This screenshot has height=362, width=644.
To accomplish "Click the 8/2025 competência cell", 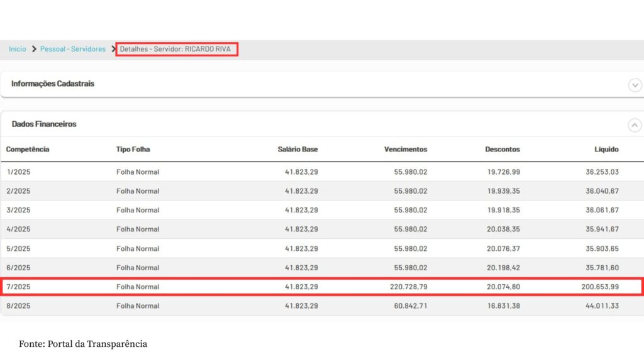I will click(x=19, y=306).
